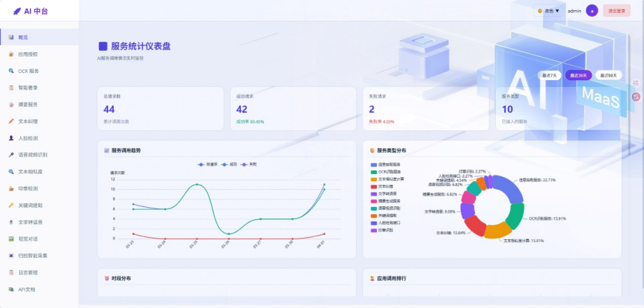Click the 成功请求 value 42
644x308 pixels.
point(242,110)
